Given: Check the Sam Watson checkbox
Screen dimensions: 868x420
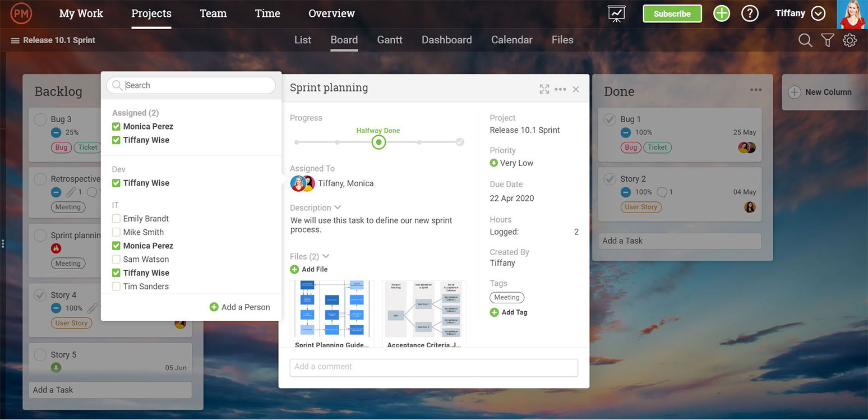Looking at the screenshot, I should click(116, 259).
